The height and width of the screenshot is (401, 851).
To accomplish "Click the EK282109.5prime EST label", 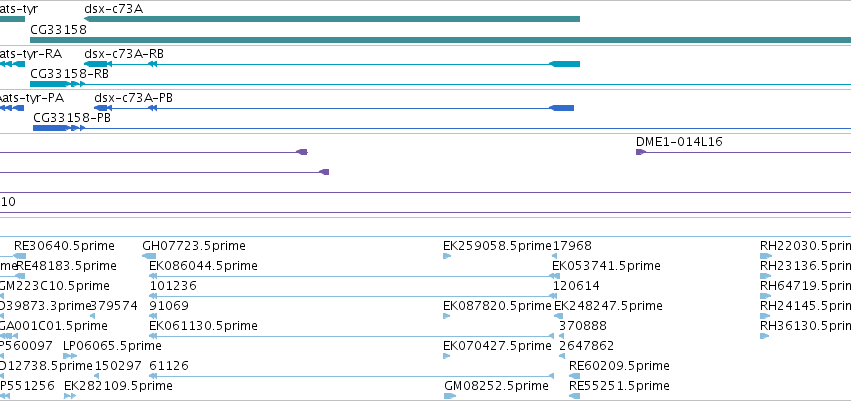I will pos(118,386).
